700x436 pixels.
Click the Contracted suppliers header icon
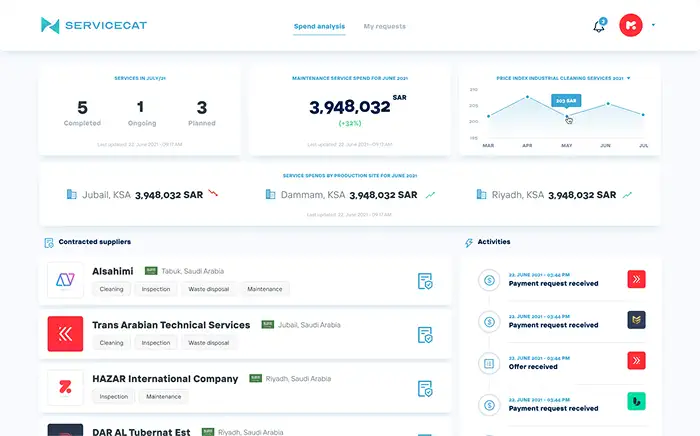tap(49, 243)
